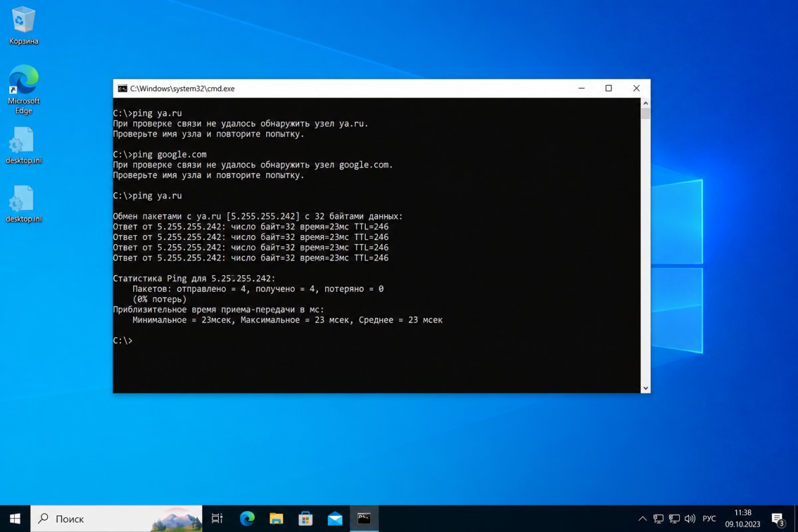Open the Windows Start menu
The height and width of the screenshot is (532, 798).
pos(15,518)
